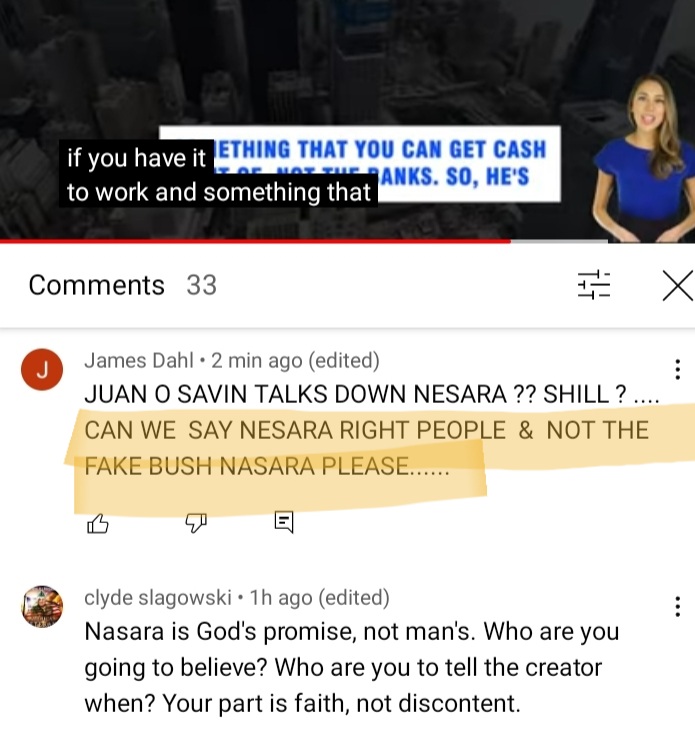Open the comment sort filter icon
The height and width of the screenshot is (740, 695).
coord(594,285)
